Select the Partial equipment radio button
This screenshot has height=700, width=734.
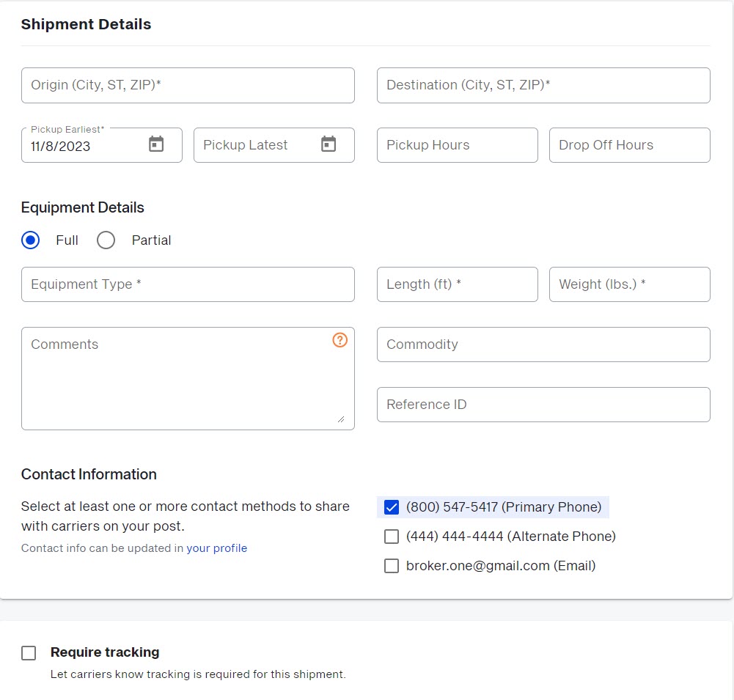coord(106,240)
